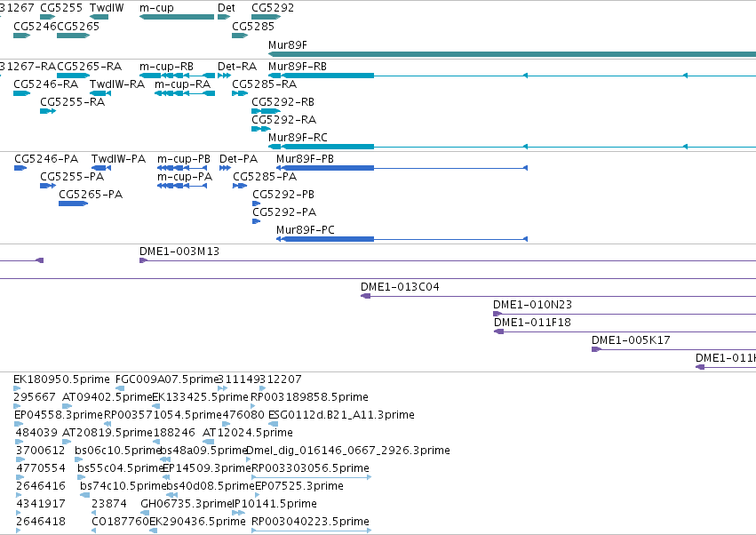Click the CG5285-PA protein label
756x535 pixels.
265,177
